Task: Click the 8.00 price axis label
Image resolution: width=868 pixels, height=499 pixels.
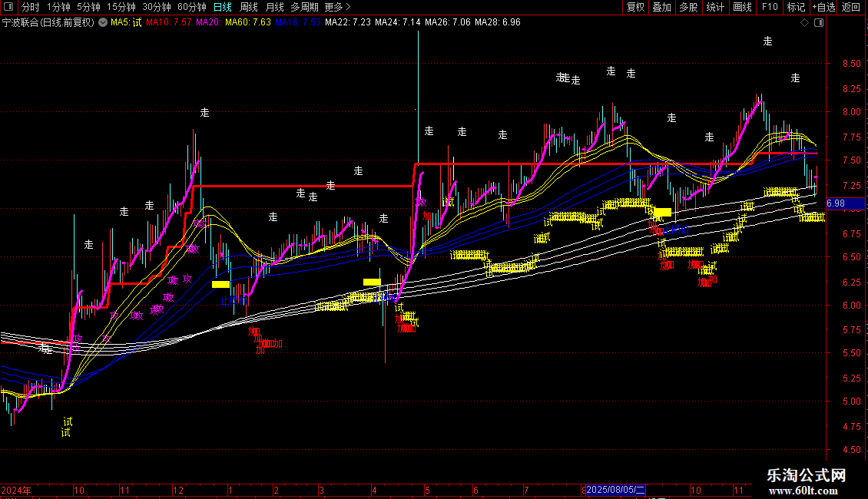Action: pos(851,112)
